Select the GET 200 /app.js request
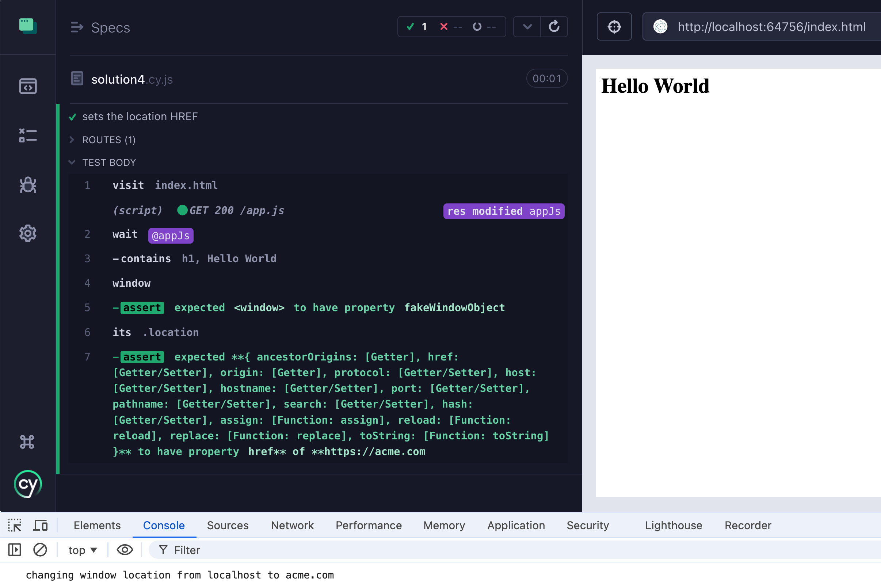Viewport: 881px width, 588px height. tap(318, 210)
